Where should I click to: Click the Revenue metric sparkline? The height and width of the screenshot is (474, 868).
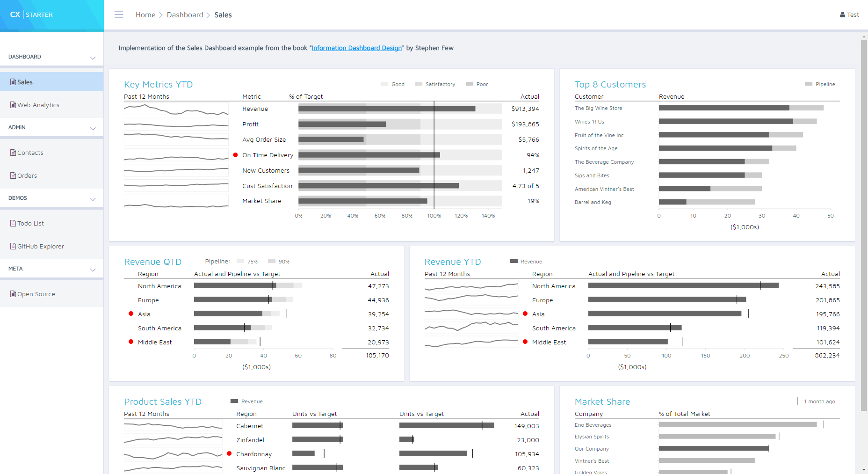tap(176, 109)
